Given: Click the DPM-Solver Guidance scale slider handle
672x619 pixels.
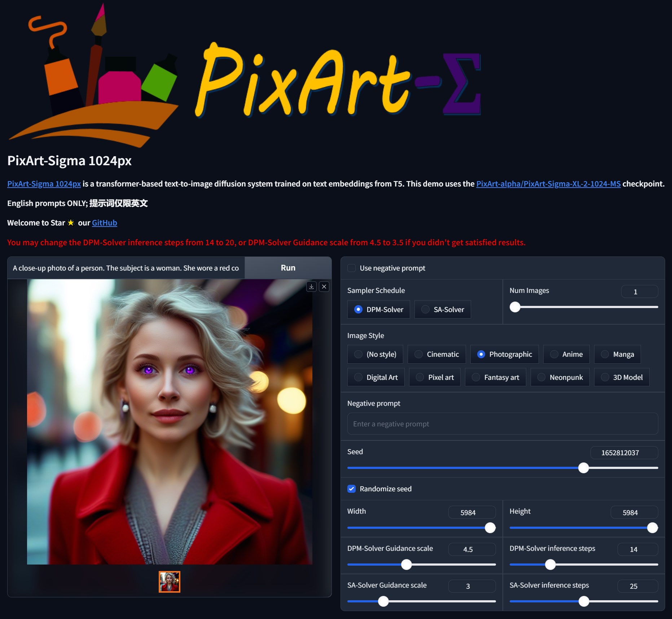Looking at the screenshot, I should pos(407,565).
